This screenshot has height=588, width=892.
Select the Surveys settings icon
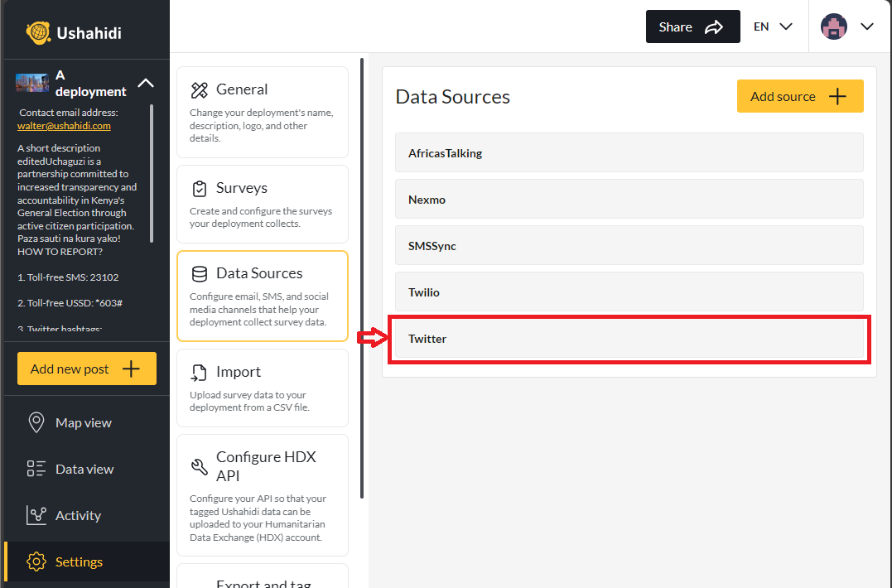pyautogui.click(x=198, y=187)
